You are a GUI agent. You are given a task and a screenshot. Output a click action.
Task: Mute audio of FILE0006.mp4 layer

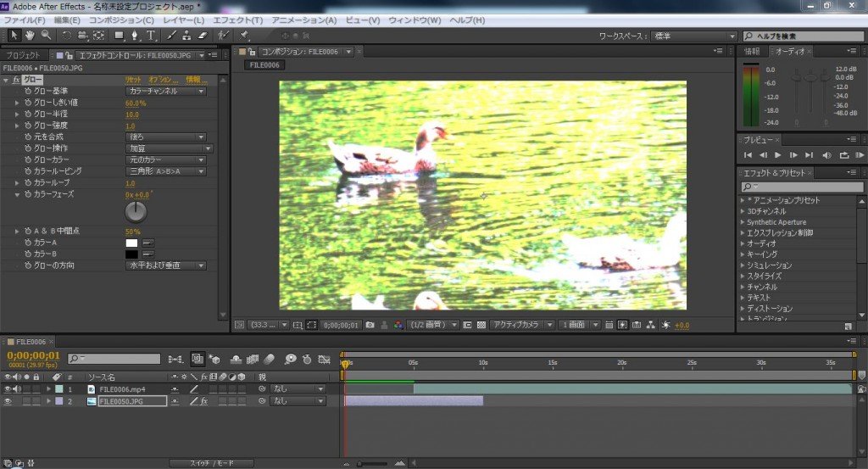17,389
